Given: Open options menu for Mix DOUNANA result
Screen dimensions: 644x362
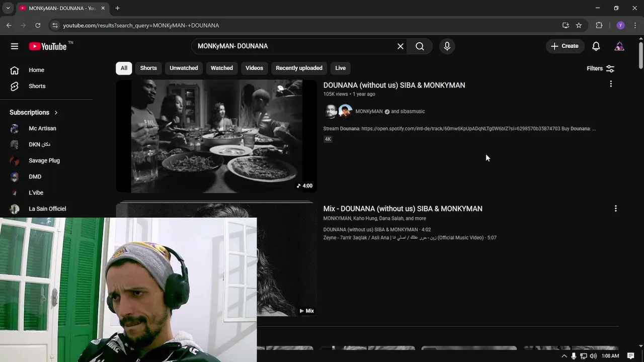Looking at the screenshot, I should 615,208.
